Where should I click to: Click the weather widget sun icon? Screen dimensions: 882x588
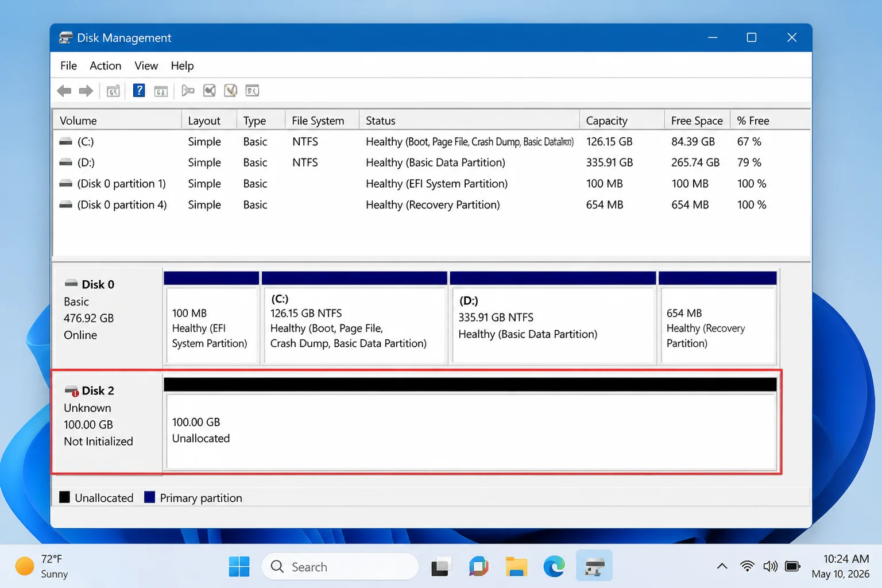[x=24, y=566]
